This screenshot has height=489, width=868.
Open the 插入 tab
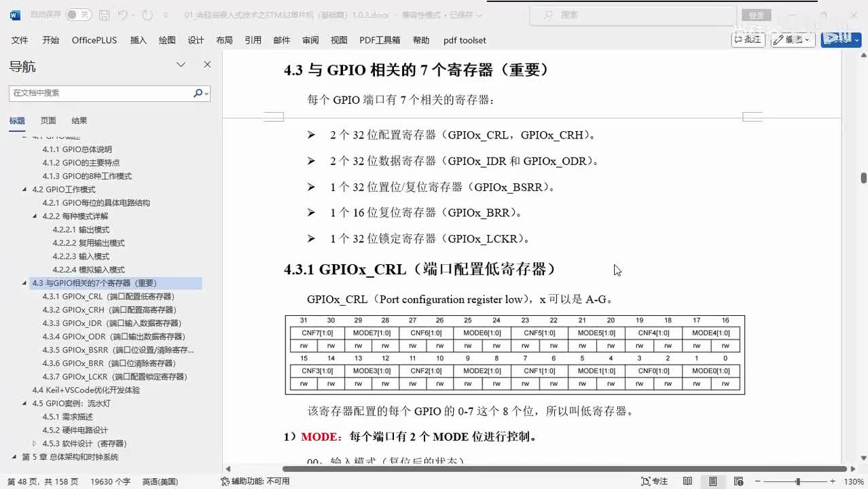point(138,40)
